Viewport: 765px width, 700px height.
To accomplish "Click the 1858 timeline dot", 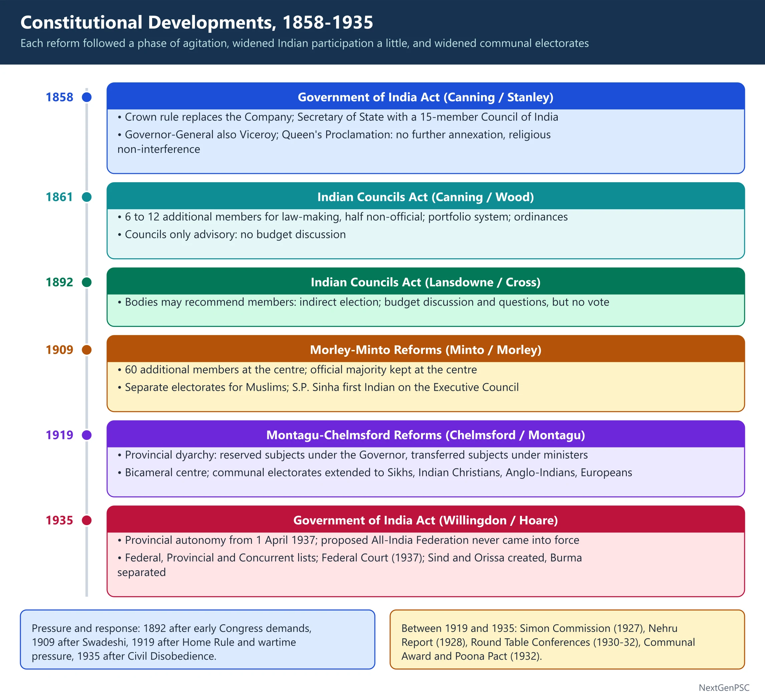I will pos(87,97).
